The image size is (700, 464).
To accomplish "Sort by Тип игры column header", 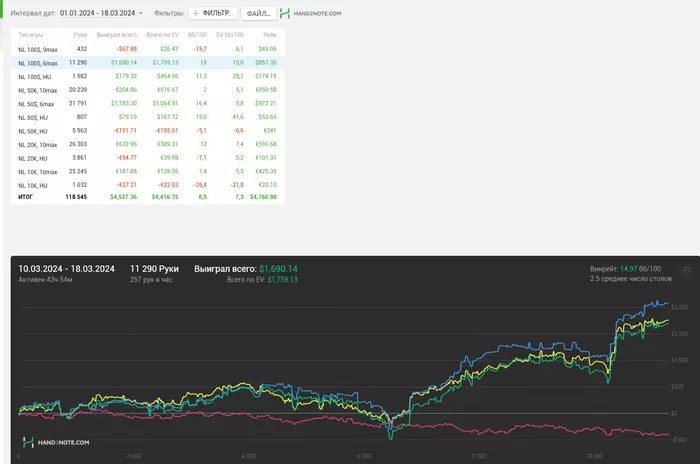I will 30,35.
